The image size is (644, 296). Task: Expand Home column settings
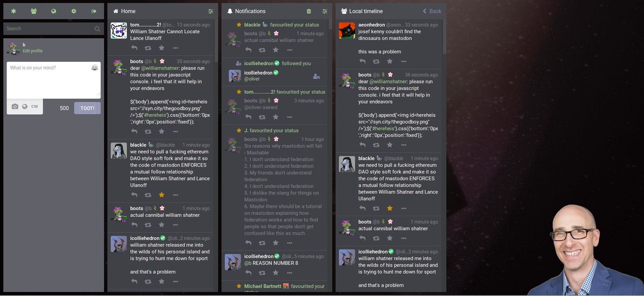pyautogui.click(x=211, y=11)
